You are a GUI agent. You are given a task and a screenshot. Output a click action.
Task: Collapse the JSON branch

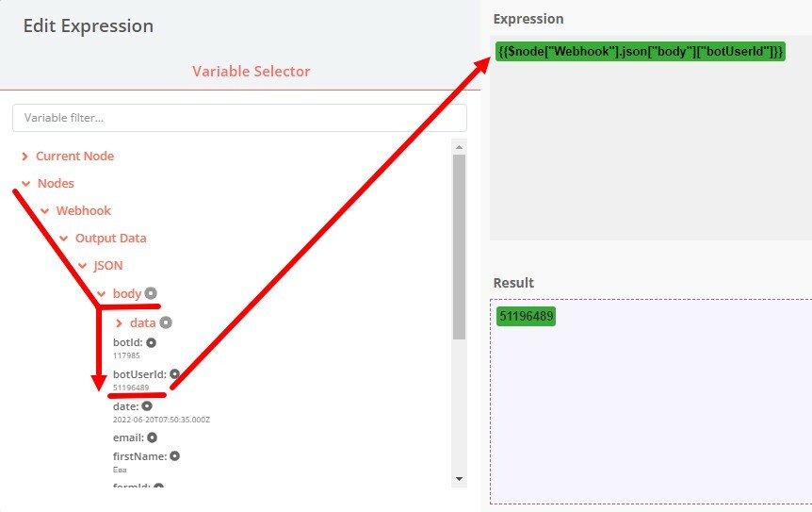click(83, 266)
